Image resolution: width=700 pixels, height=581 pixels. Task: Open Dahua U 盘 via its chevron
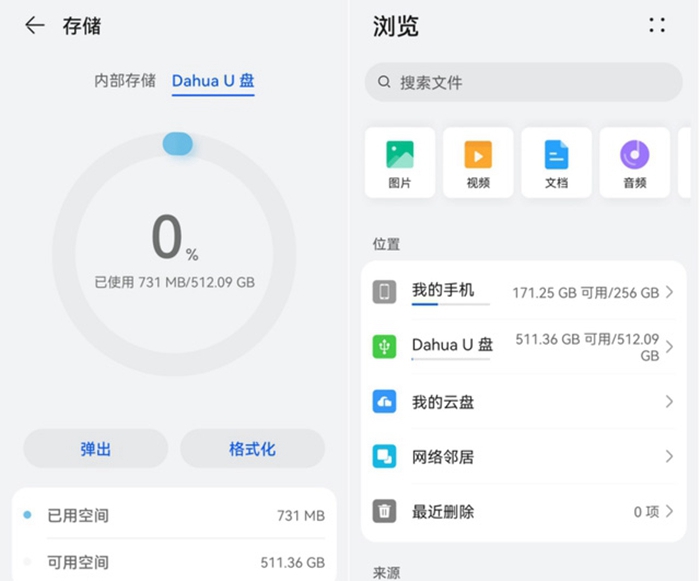pos(669,347)
